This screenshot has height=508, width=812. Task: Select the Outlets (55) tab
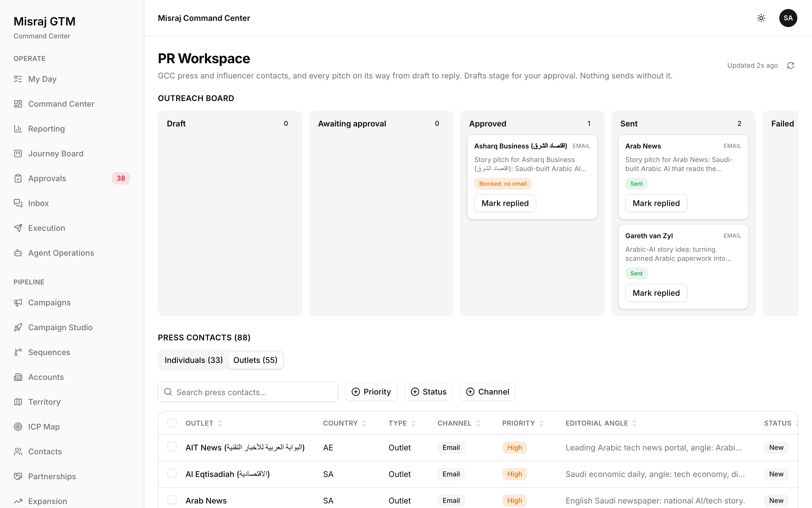click(x=255, y=360)
